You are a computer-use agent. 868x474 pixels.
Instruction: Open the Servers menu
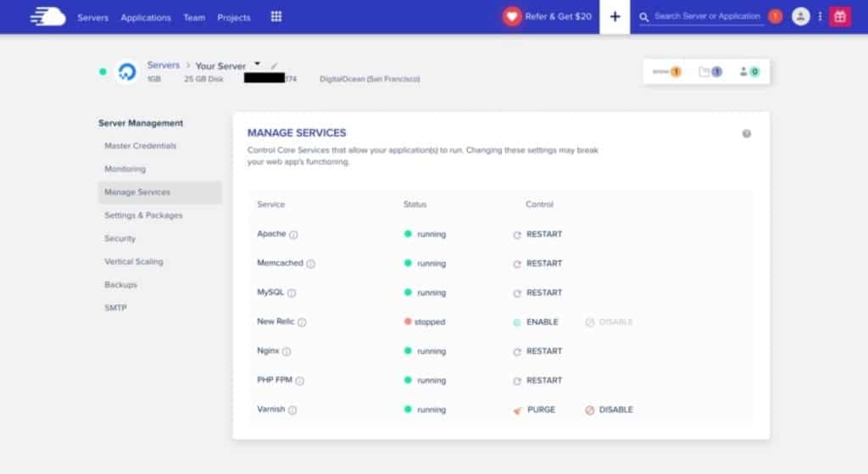93,18
